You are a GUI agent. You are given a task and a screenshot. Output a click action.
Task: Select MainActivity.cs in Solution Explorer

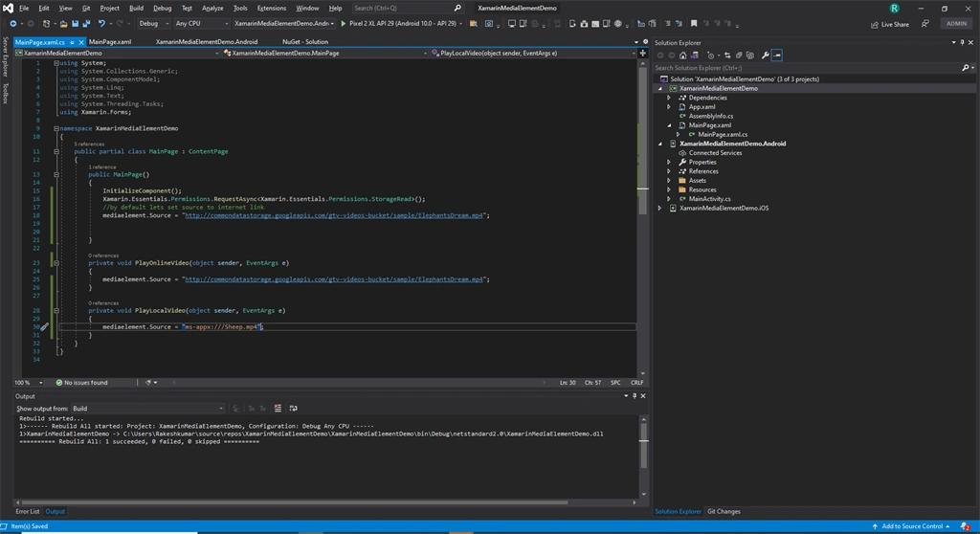point(709,199)
